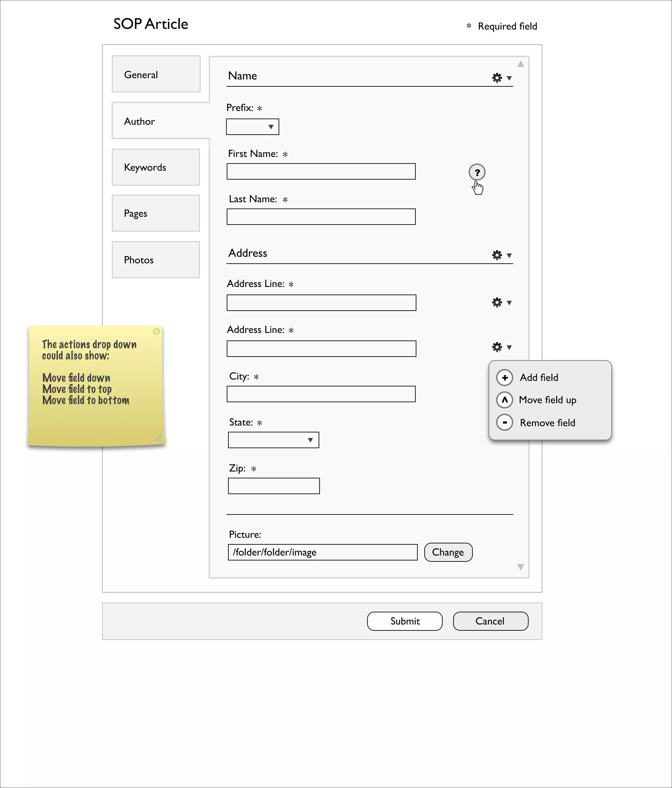Click the up-arrow icon for Move field up
The height and width of the screenshot is (788, 672).
[x=505, y=400]
